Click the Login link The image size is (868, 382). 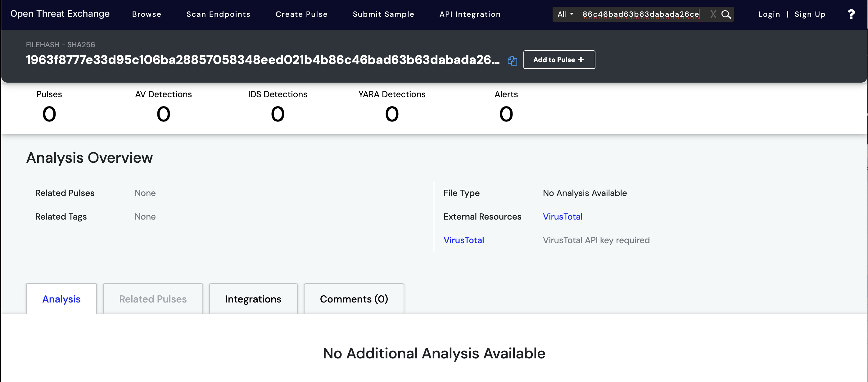[769, 14]
